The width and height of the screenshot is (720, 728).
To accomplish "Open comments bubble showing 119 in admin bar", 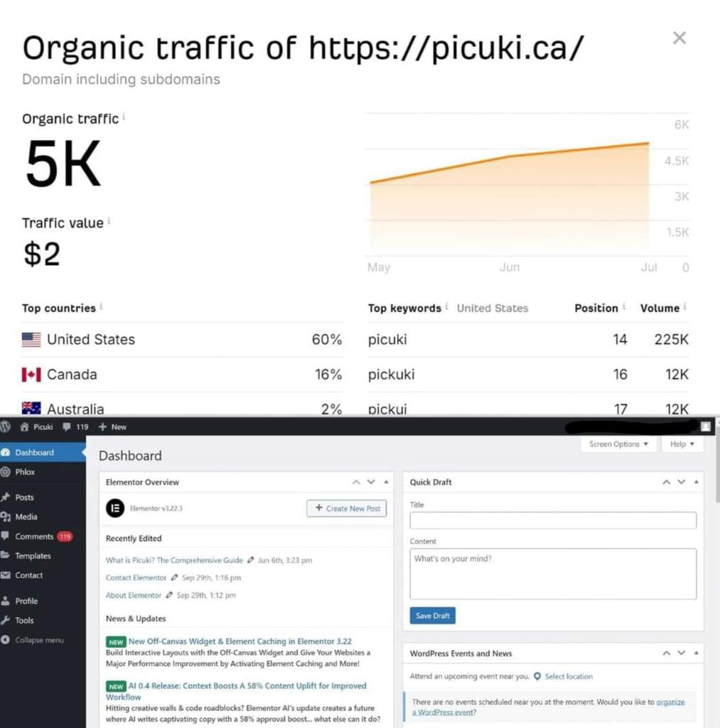I will pos(75,427).
